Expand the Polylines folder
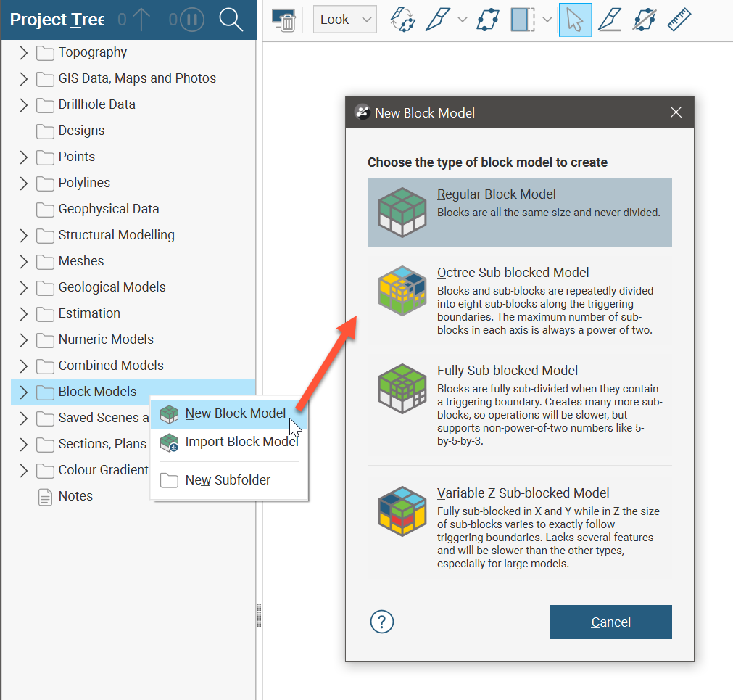This screenshot has width=733, height=700. click(x=24, y=184)
